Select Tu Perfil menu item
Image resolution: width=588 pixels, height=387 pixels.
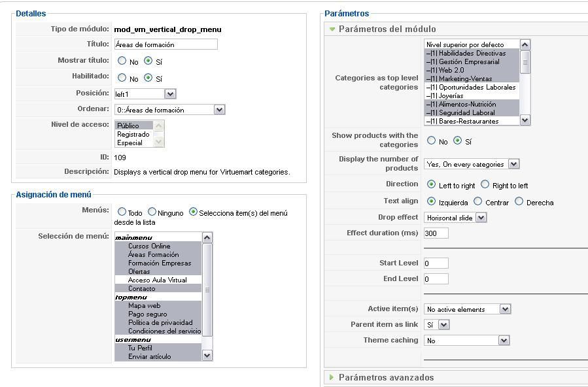pos(158,348)
